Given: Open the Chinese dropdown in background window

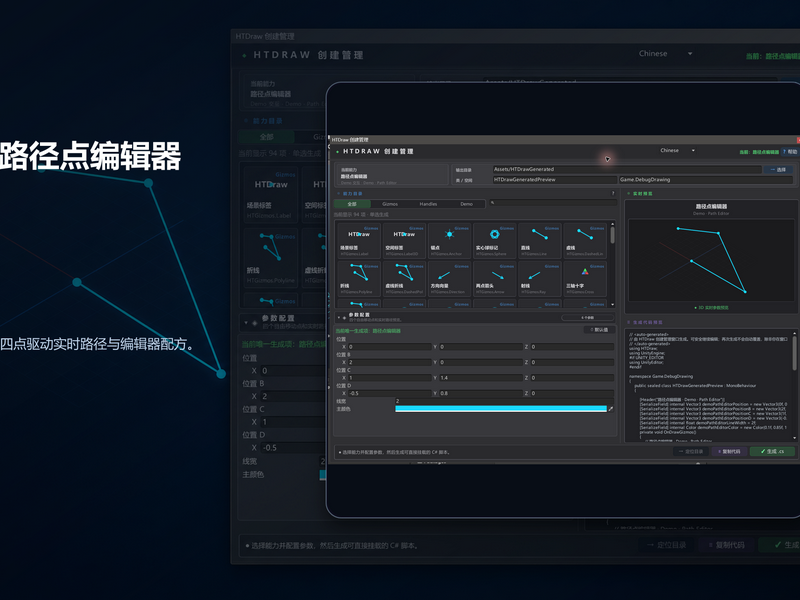Looking at the screenshot, I should pyautogui.click(x=665, y=54).
